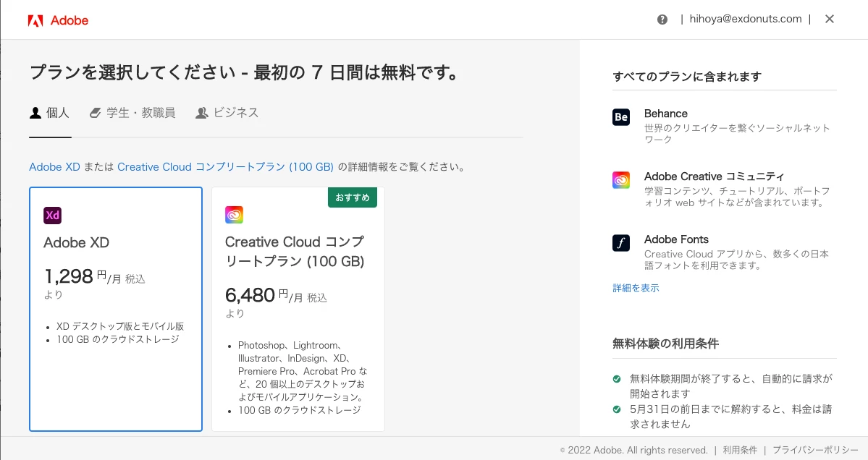This screenshot has height=460, width=868.
Task: Click the Adobe XD plan title text
Action: (77, 242)
